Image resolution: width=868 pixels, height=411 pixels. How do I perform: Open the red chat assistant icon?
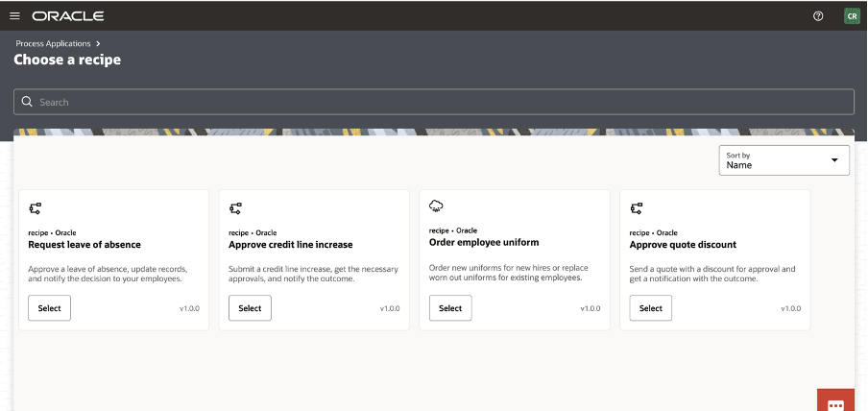coord(836,403)
